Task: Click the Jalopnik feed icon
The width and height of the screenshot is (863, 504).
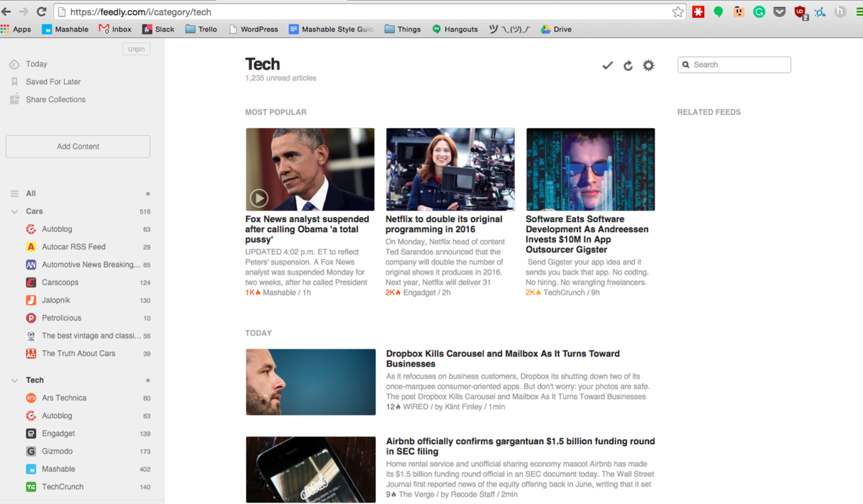Action: coord(31,300)
